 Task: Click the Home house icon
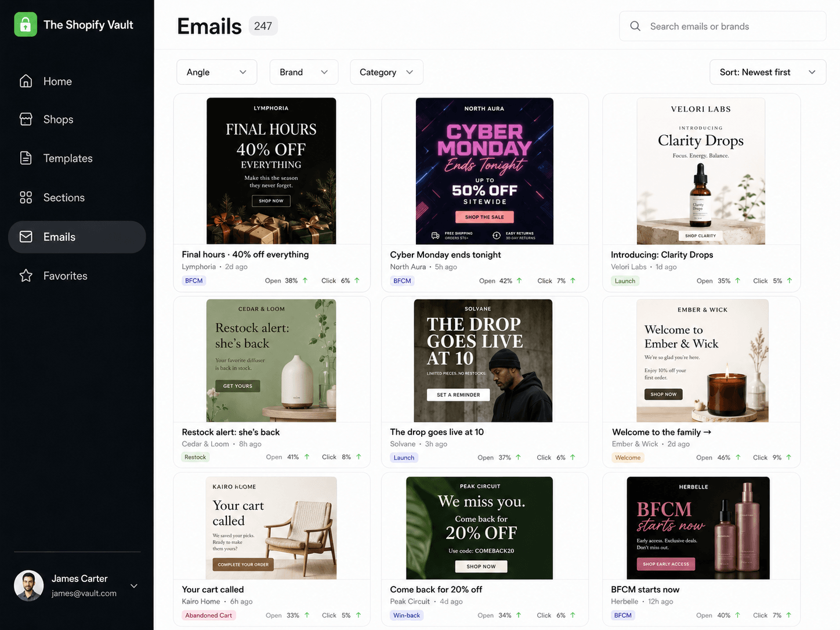tap(26, 81)
